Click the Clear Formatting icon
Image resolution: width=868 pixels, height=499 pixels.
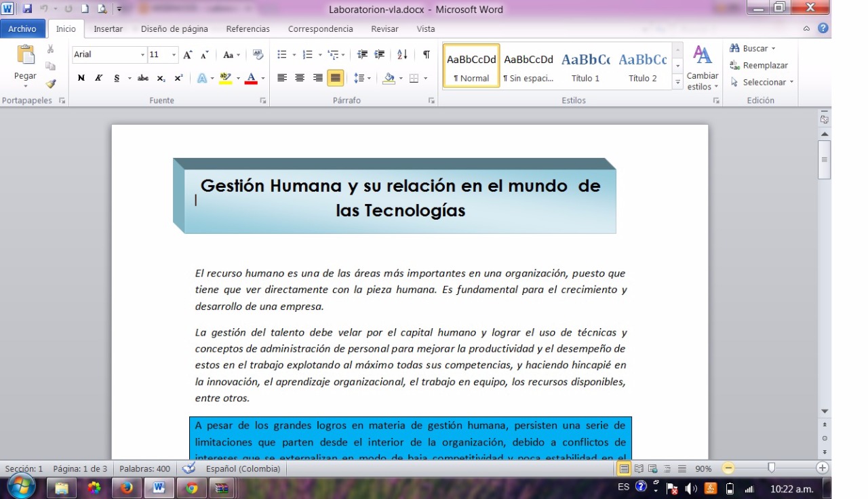pos(258,55)
